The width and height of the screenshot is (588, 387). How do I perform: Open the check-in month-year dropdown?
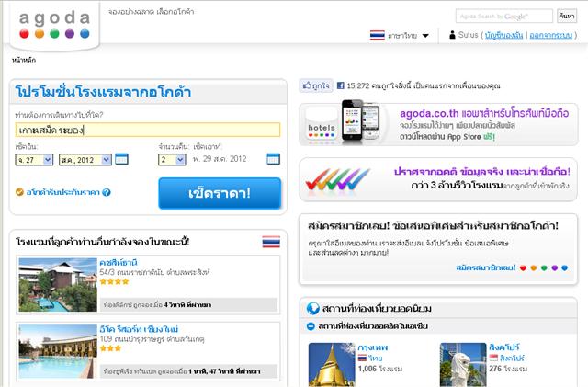point(85,160)
